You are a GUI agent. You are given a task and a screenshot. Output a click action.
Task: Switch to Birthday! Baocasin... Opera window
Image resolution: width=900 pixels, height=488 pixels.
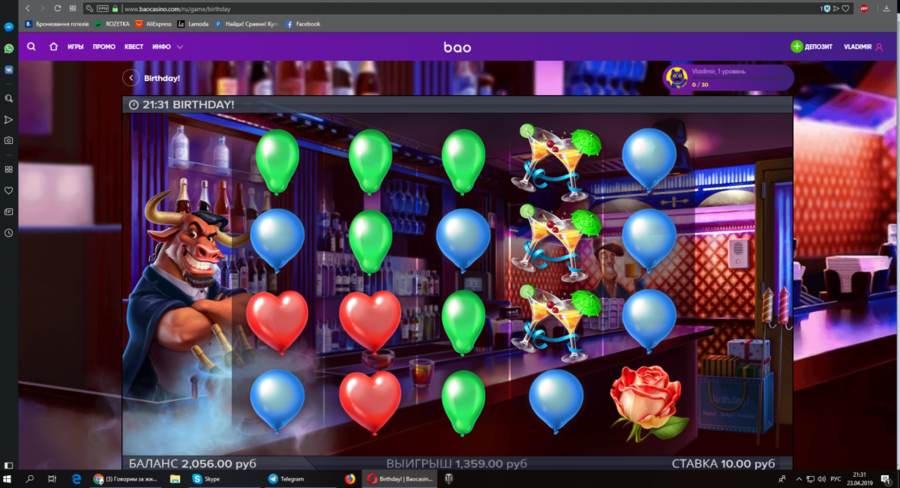[x=400, y=479]
